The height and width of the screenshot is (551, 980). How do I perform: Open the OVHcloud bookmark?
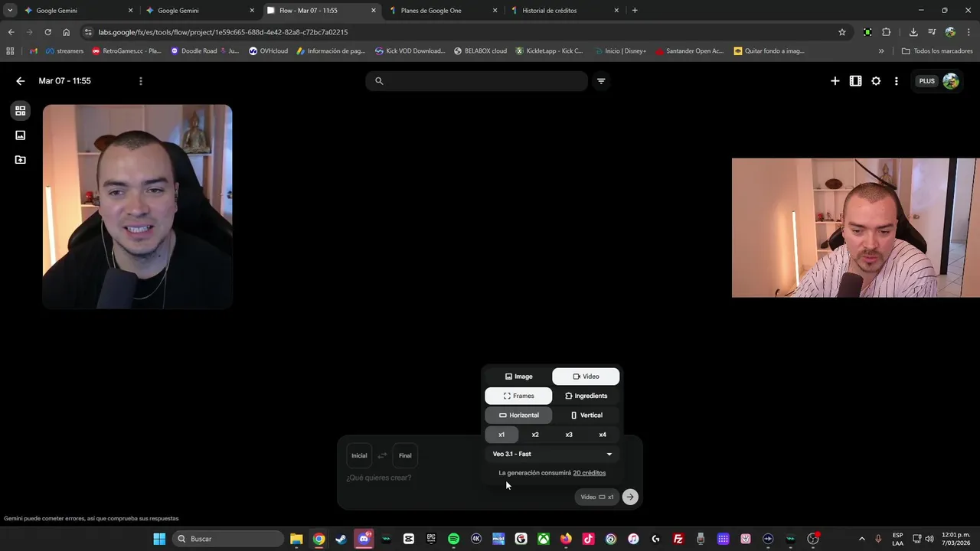[x=269, y=51]
